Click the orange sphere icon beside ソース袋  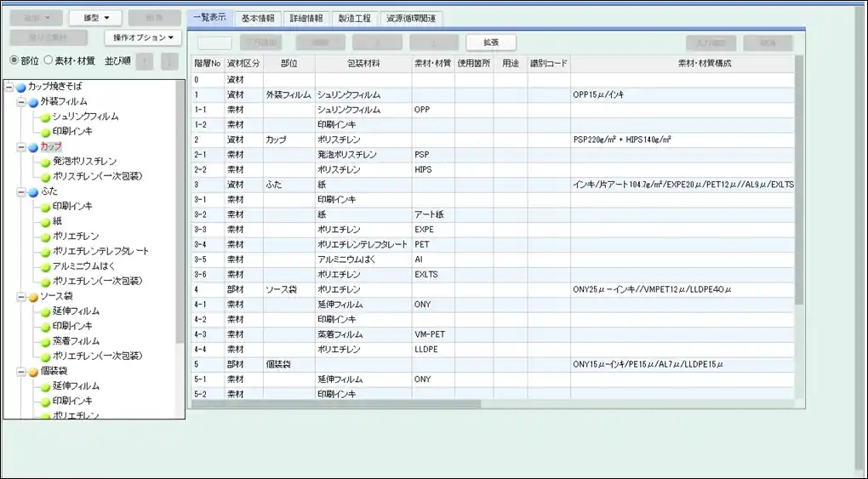pos(32,296)
